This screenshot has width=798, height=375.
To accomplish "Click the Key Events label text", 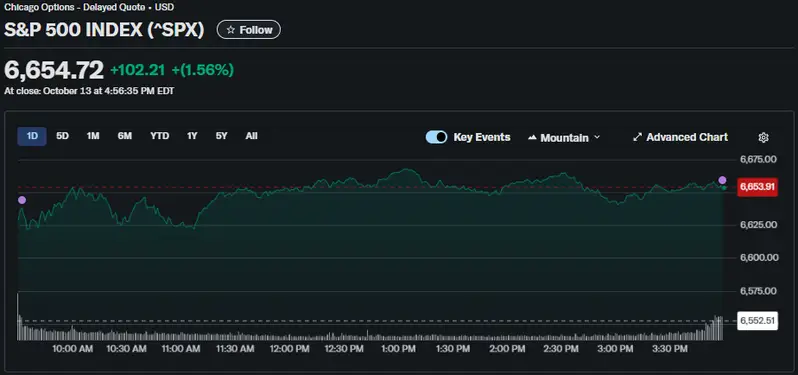I will (481, 137).
